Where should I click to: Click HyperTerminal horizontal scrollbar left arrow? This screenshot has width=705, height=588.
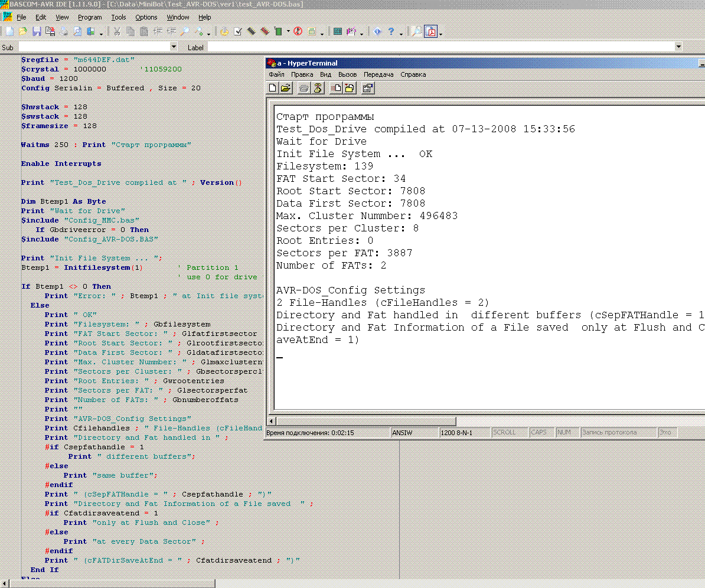pos(272,421)
